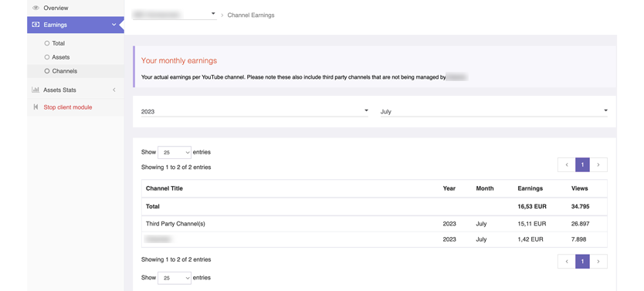Click previous page arrow in bottom pagination

[567, 262]
